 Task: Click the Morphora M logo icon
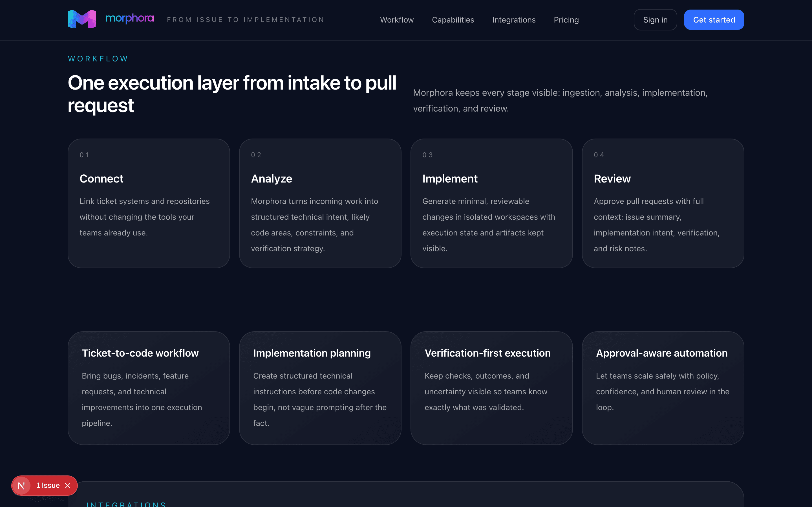click(81, 19)
